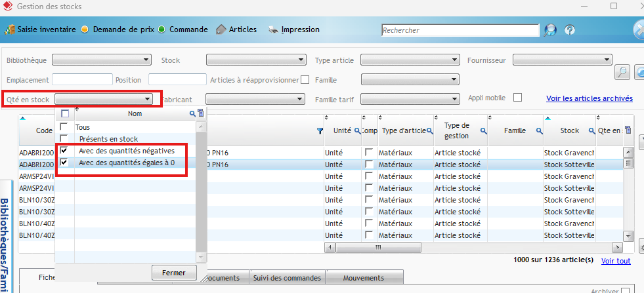Image resolution: width=644 pixels, height=293 pixels.
Task: Click sort triangle above Code column
Action: click(22, 119)
